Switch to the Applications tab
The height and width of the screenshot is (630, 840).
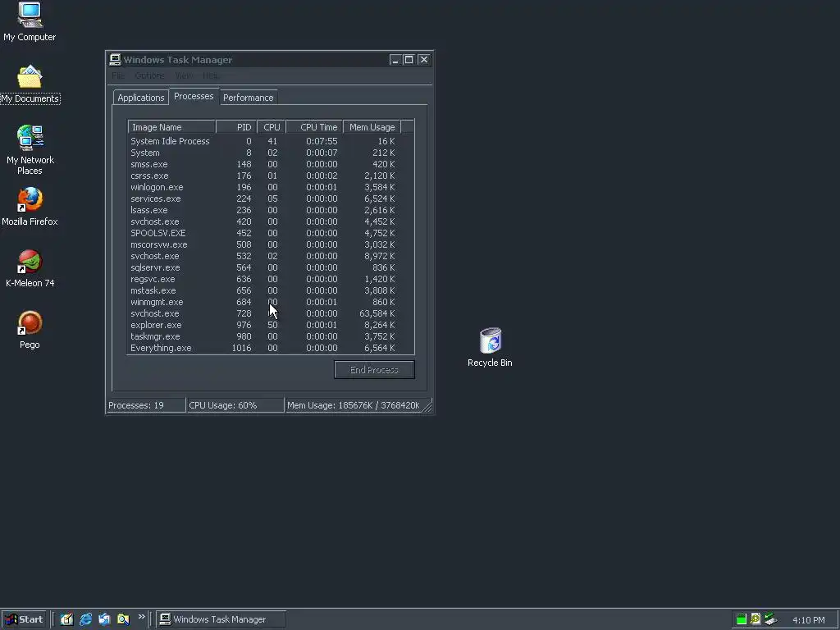[141, 98]
